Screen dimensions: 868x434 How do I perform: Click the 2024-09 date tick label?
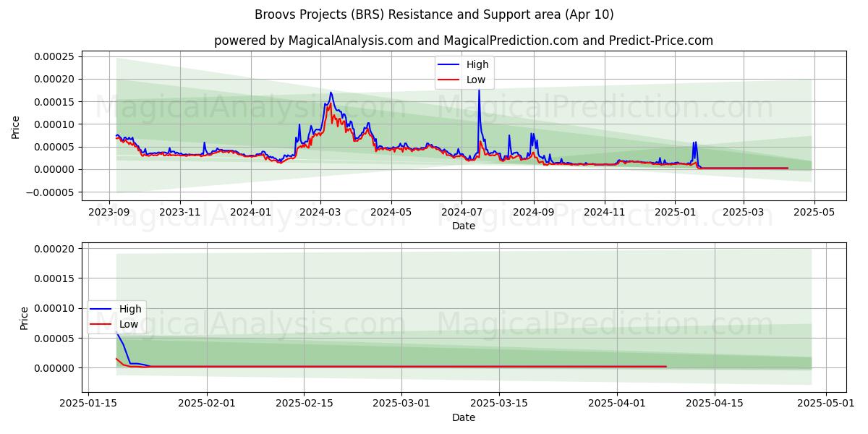(534, 213)
